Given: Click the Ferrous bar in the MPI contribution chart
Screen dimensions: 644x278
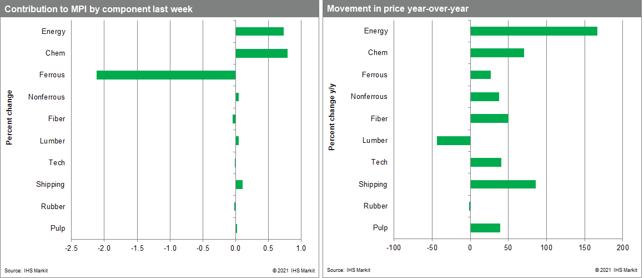Looking at the screenshot, I should coord(166,75).
